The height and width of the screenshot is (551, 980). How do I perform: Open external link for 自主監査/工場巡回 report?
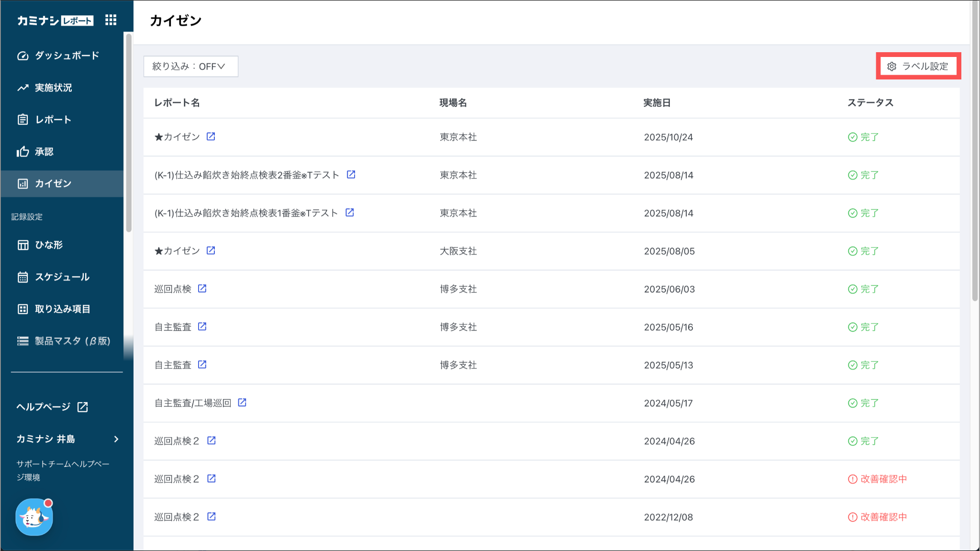[x=242, y=403]
